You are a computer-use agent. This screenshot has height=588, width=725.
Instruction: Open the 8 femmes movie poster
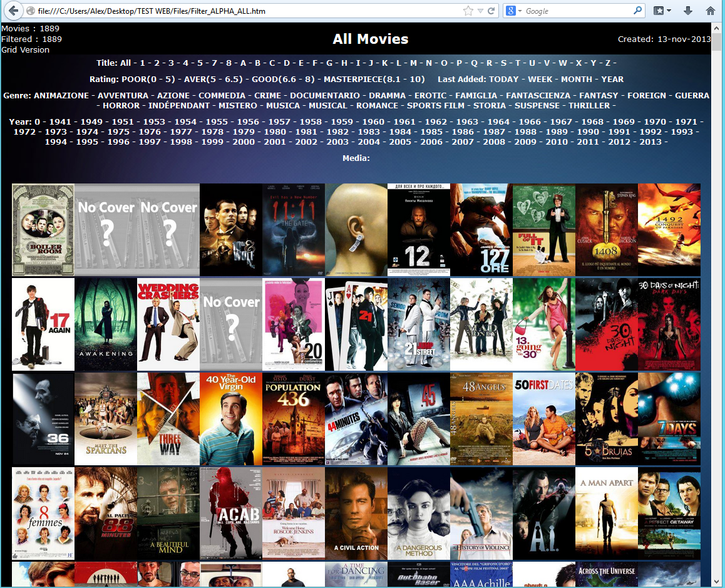pyautogui.click(x=43, y=513)
